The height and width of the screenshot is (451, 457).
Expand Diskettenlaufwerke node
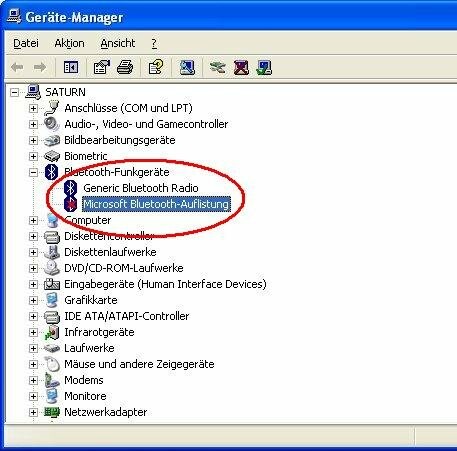[33, 252]
